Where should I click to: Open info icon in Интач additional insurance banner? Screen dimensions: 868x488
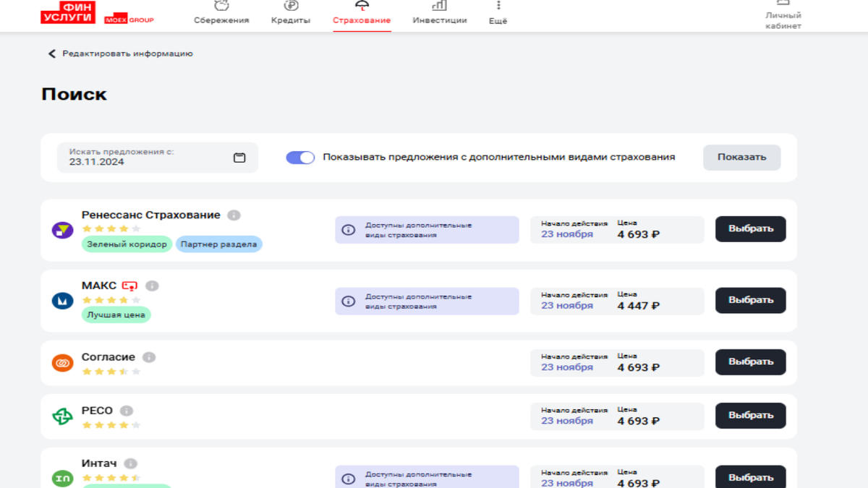tap(349, 479)
